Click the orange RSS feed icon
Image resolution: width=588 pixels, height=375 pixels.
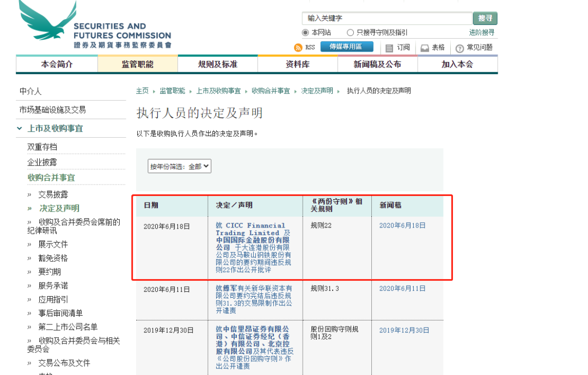coord(298,48)
